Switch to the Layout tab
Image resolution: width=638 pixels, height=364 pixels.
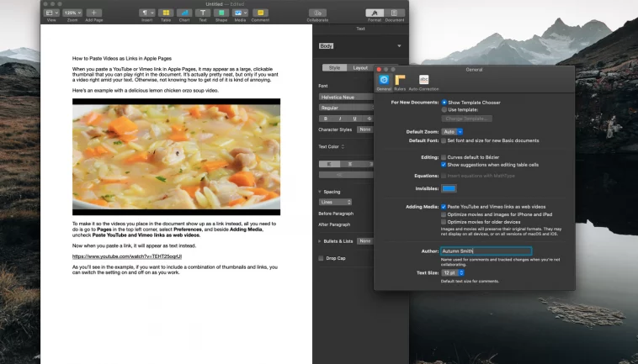coord(360,68)
